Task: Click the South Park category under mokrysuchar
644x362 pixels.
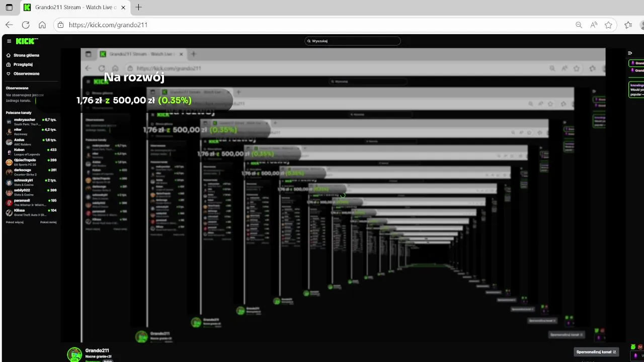Action: click(x=27, y=124)
